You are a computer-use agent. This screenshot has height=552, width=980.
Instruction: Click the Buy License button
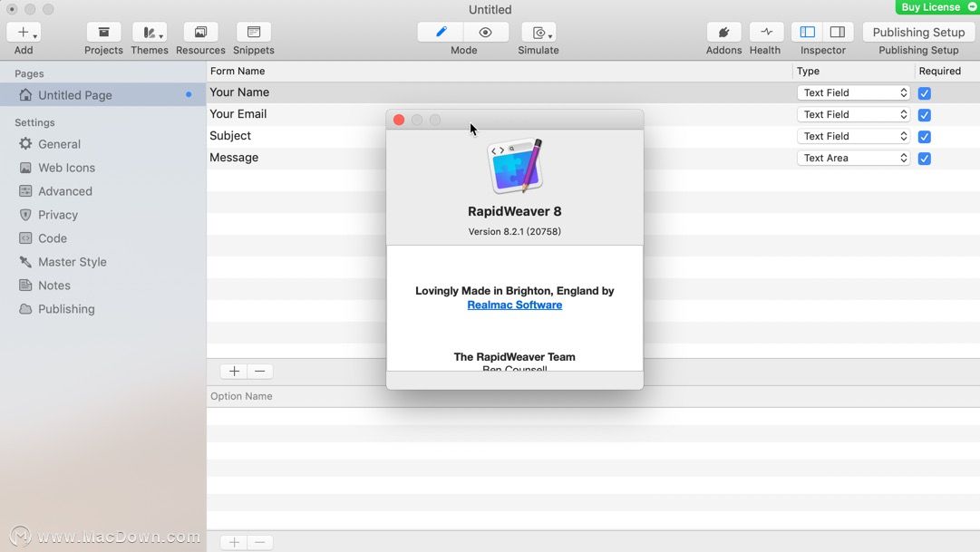click(936, 7)
